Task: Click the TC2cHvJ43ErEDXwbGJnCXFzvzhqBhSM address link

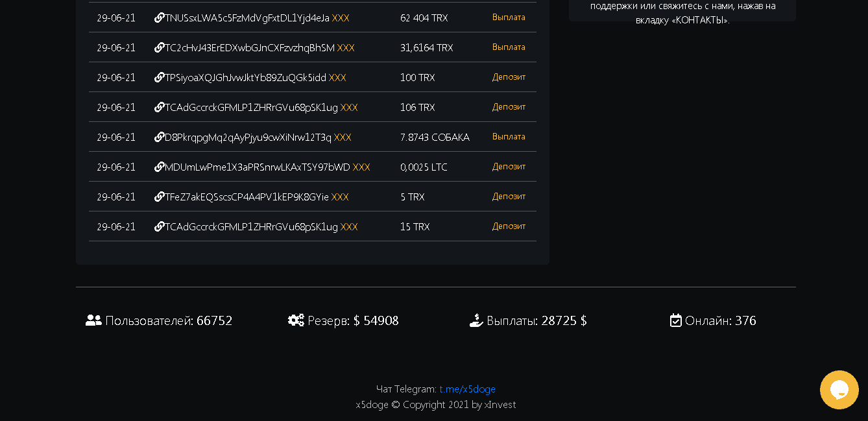Action: pyautogui.click(x=250, y=48)
